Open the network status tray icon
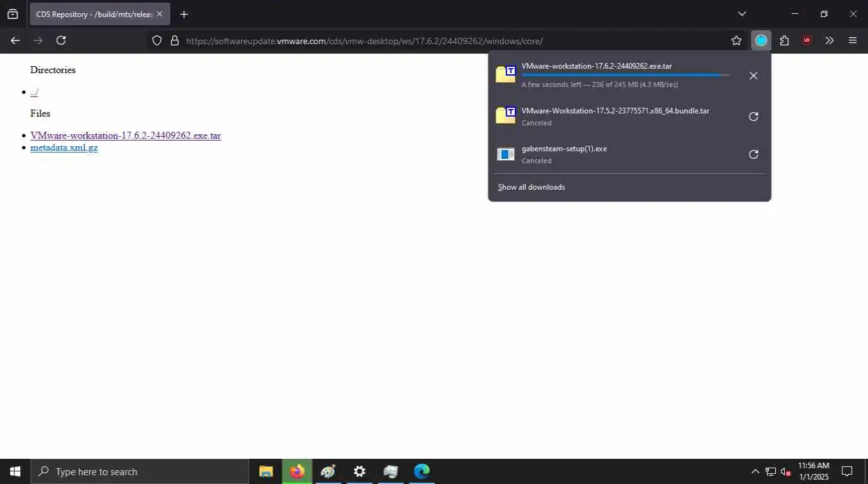The width and height of the screenshot is (868, 484). click(x=771, y=471)
